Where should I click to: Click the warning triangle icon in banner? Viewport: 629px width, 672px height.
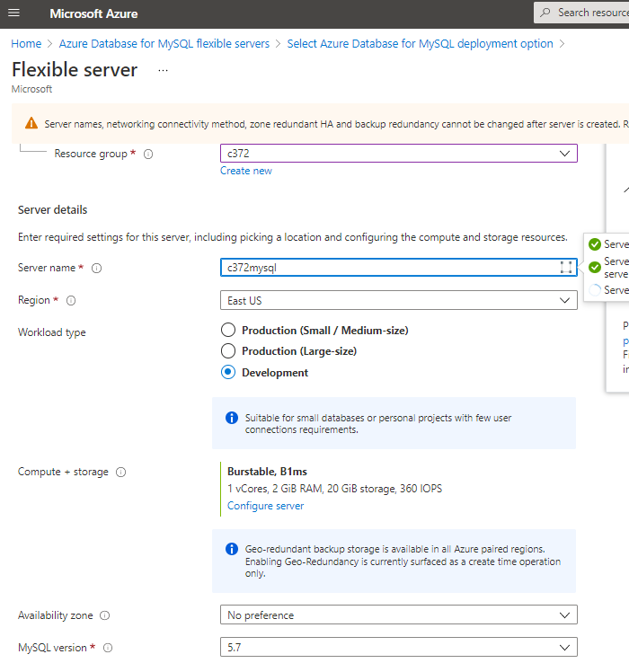pos(31,123)
